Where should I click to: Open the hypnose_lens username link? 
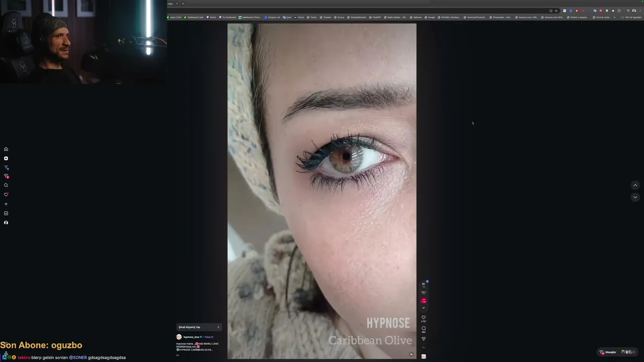point(191,337)
